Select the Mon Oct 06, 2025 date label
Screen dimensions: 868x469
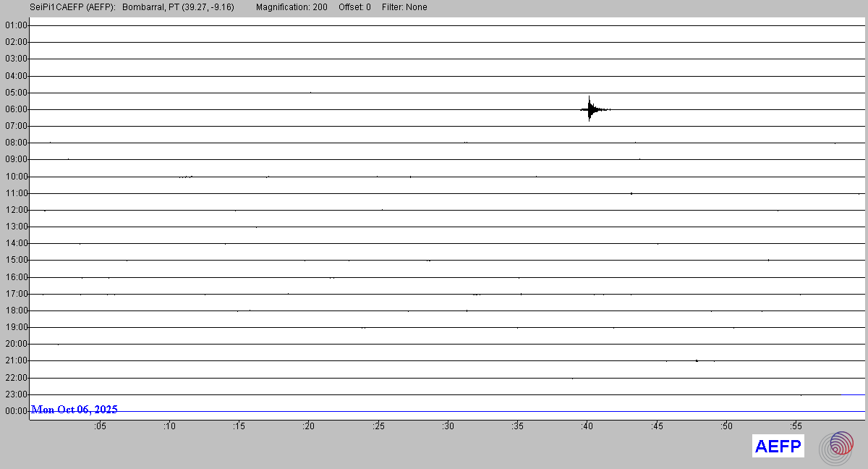(75, 410)
